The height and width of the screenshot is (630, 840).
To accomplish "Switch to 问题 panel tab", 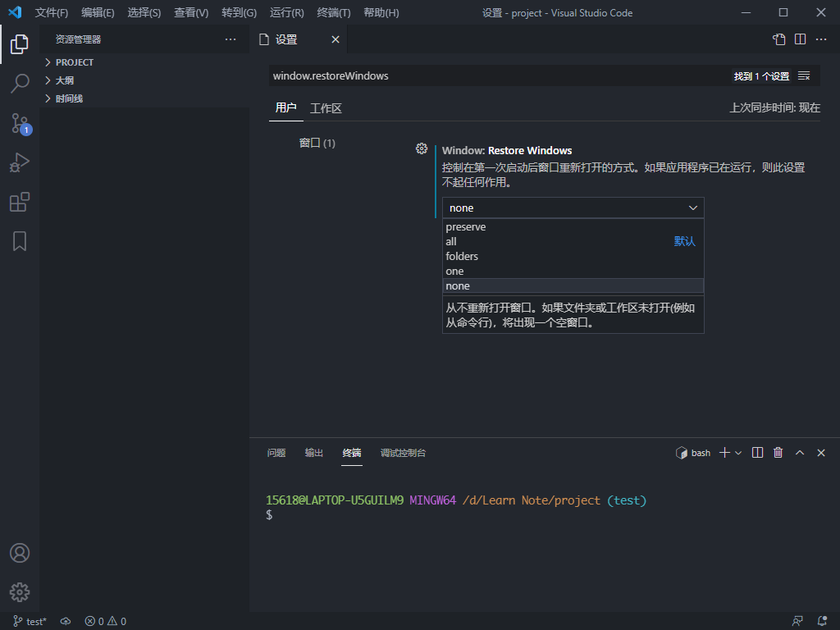I will pyautogui.click(x=276, y=453).
